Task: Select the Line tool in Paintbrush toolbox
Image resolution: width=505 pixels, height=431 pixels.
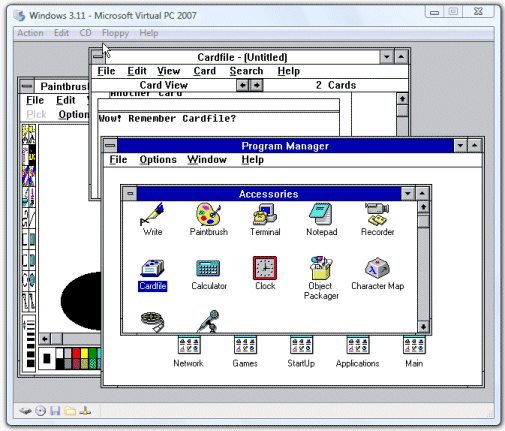Action: pyautogui.click(x=32, y=218)
